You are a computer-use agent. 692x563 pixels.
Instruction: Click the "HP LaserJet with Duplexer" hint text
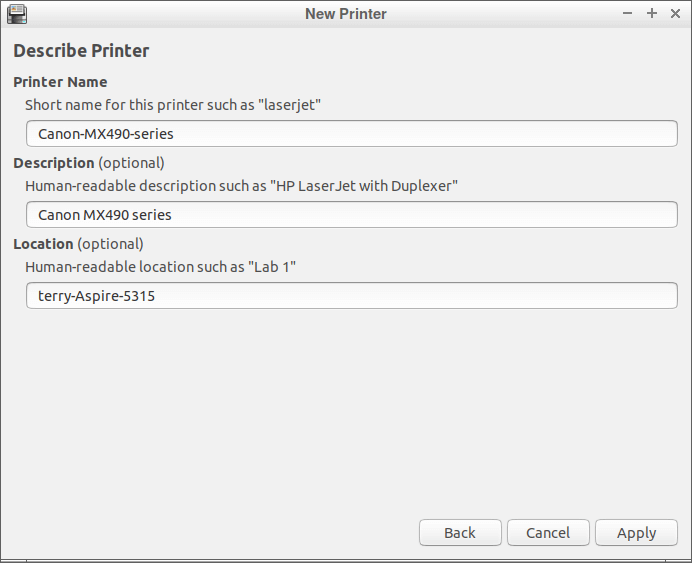pos(241,186)
